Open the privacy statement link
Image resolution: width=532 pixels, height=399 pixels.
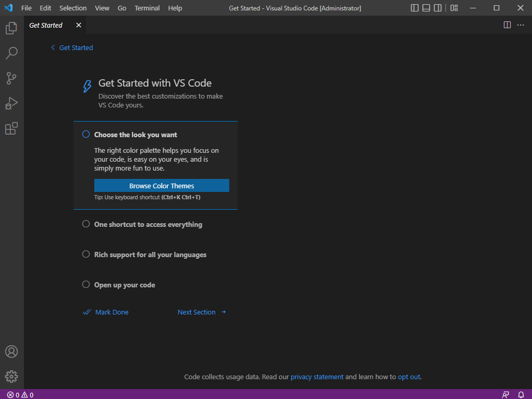(x=317, y=377)
